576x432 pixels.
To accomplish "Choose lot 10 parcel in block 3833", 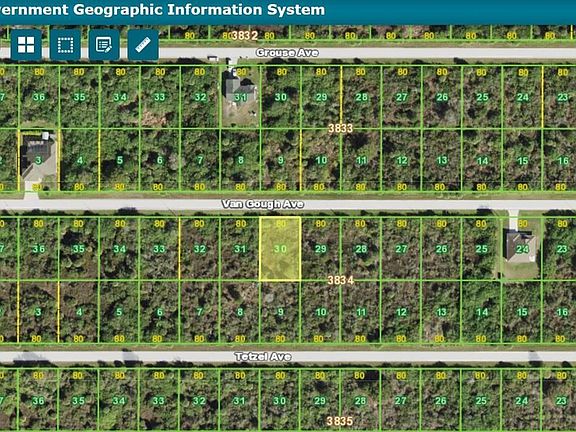I will coord(321,160).
